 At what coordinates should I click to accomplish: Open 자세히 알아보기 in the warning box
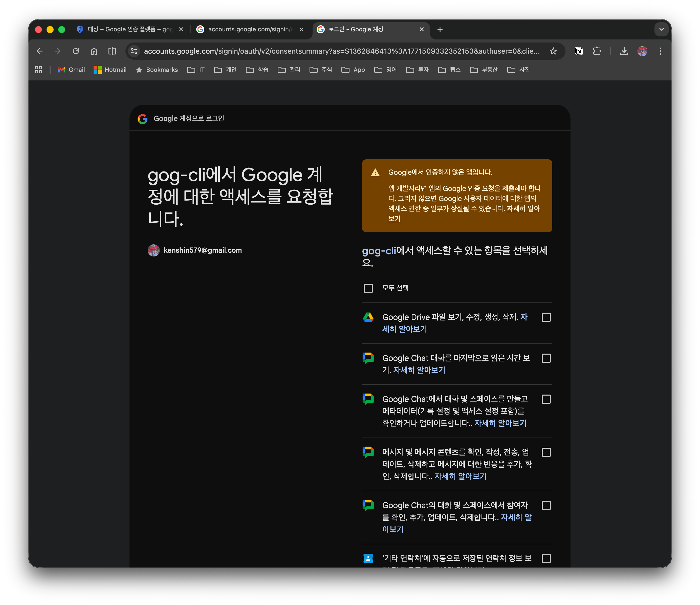click(x=523, y=209)
